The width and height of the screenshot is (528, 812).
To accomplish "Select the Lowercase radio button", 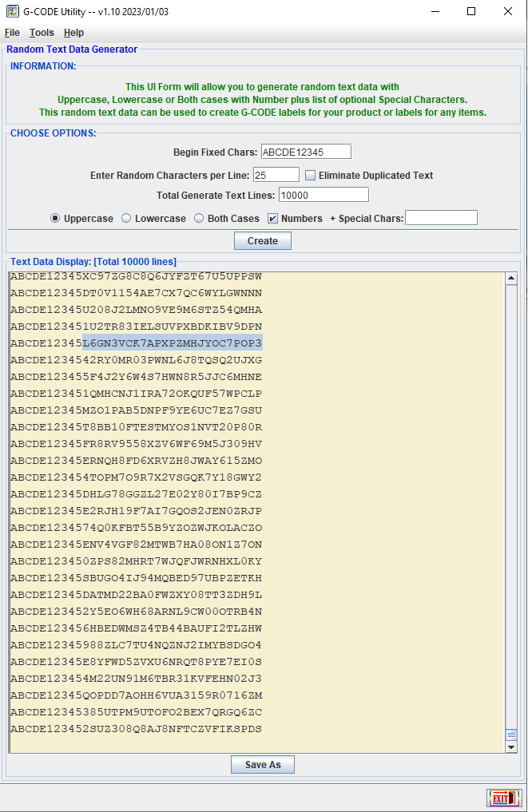I will coord(126,219).
